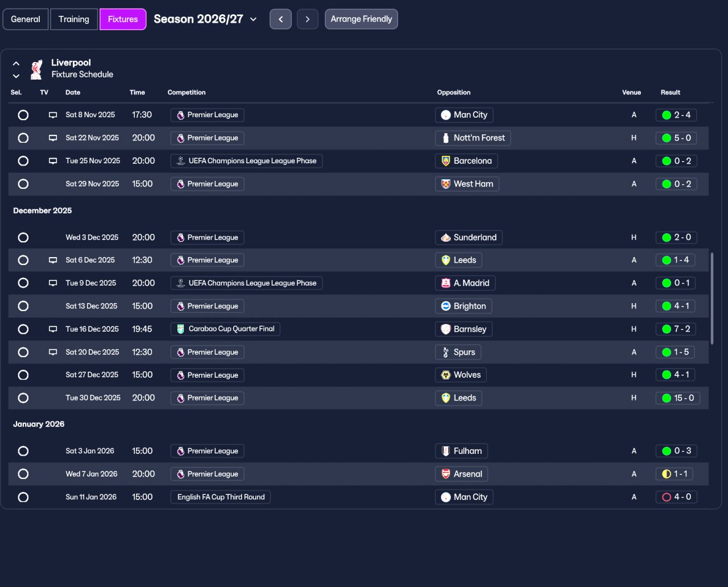This screenshot has height=587, width=728.
Task: Click the Brighton club badge
Action: pyautogui.click(x=446, y=306)
